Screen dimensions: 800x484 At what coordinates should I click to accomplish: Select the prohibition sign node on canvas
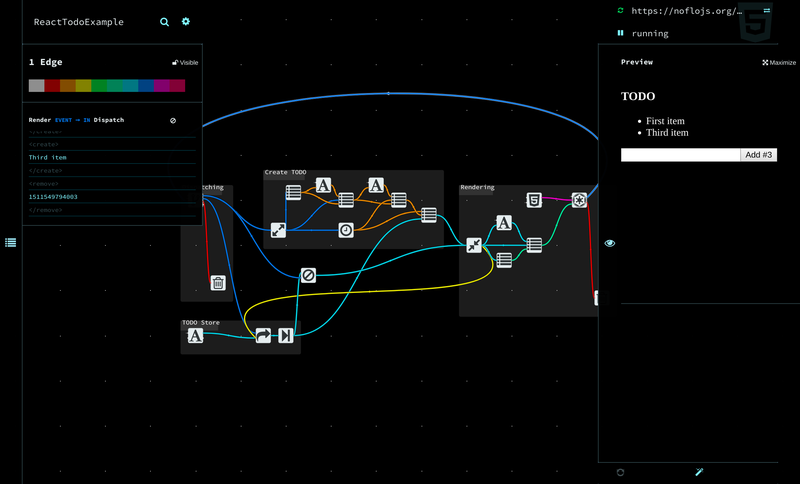(x=308, y=275)
